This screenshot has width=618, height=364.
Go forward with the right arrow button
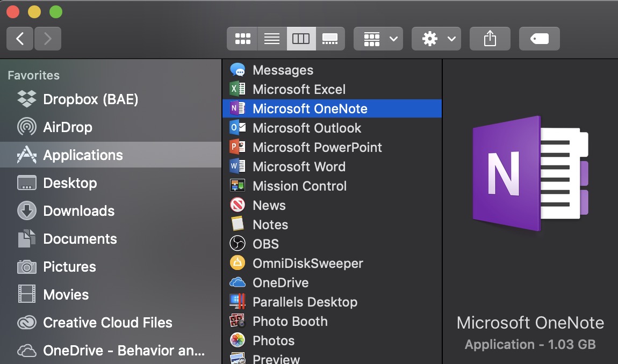[48, 39]
